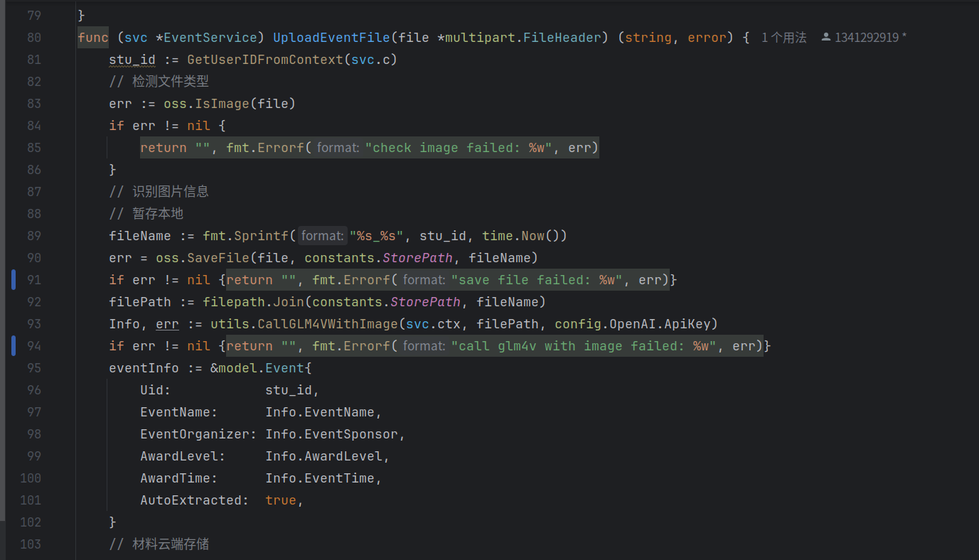979x560 pixels.
Task: Click the Info.AwardLevel value
Action: coord(323,456)
